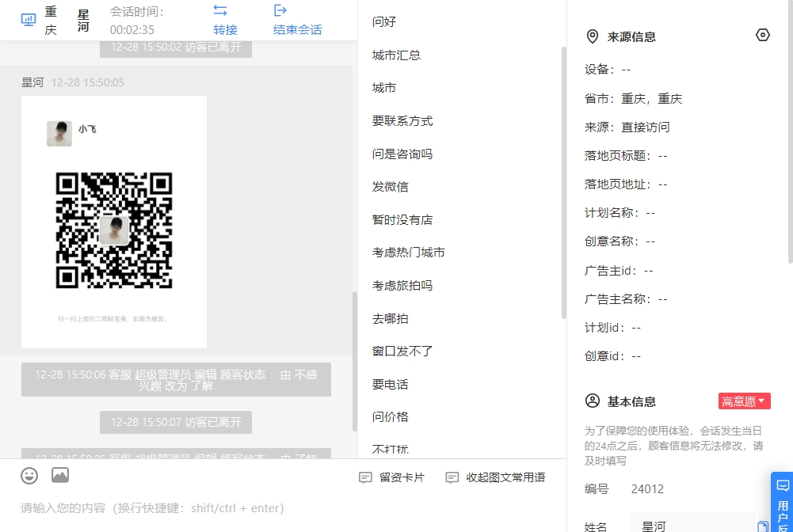Click the 来源信息 section heading
The height and width of the screenshot is (532, 793).
pos(631,37)
